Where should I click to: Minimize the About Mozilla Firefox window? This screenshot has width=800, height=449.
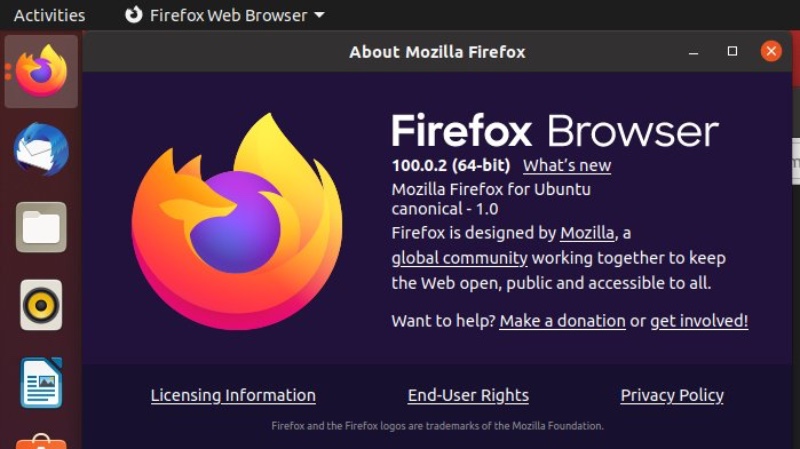click(694, 51)
